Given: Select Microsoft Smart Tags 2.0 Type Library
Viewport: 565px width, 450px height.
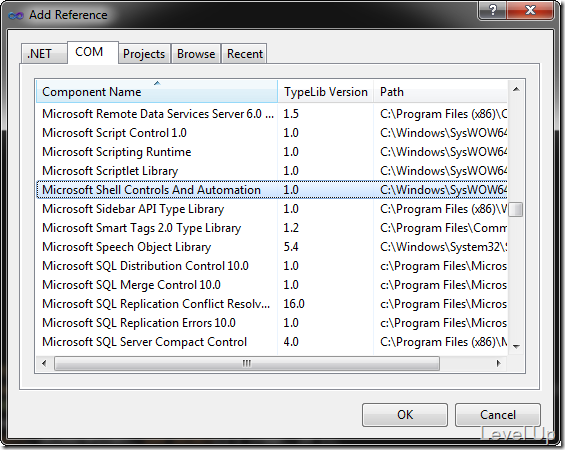Looking at the screenshot, I should (x=272, y=228).
